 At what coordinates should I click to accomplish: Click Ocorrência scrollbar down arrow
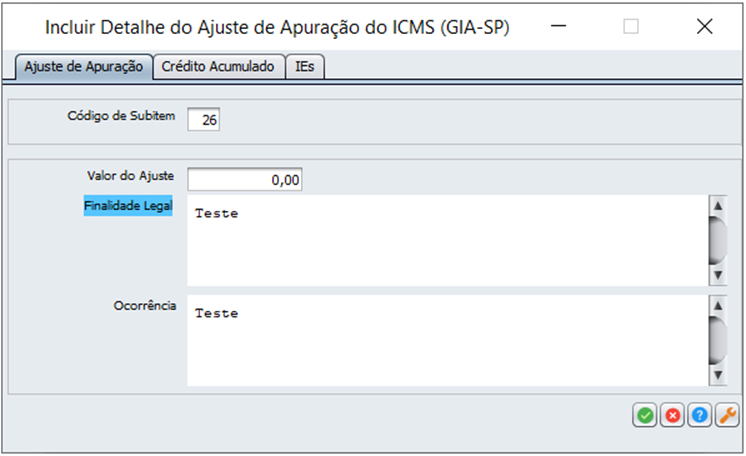coord(718,375)
